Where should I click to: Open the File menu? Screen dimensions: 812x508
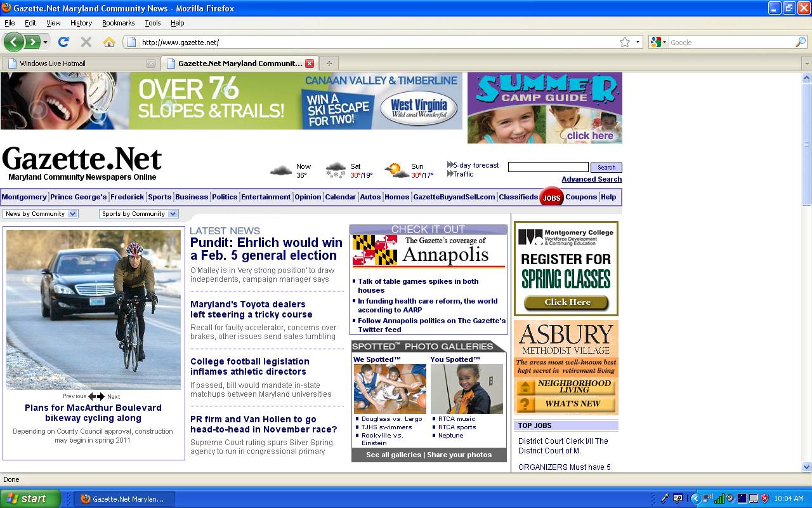(10, 23)
